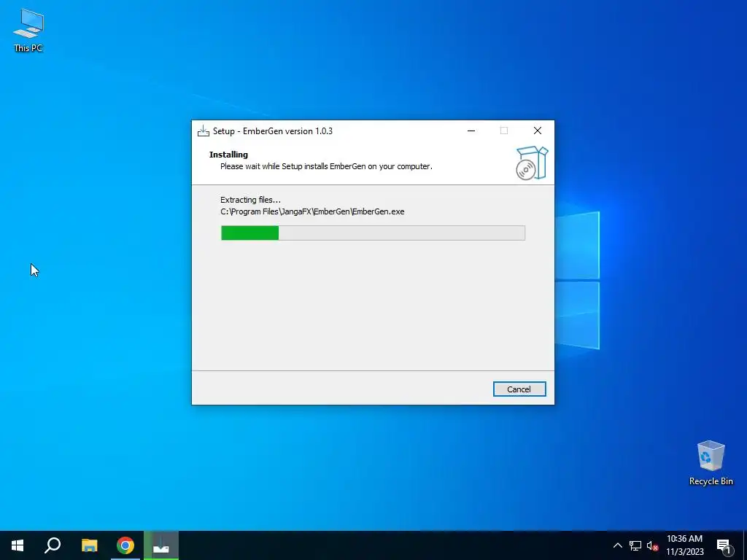Open network status tray icon

[635, 545]
